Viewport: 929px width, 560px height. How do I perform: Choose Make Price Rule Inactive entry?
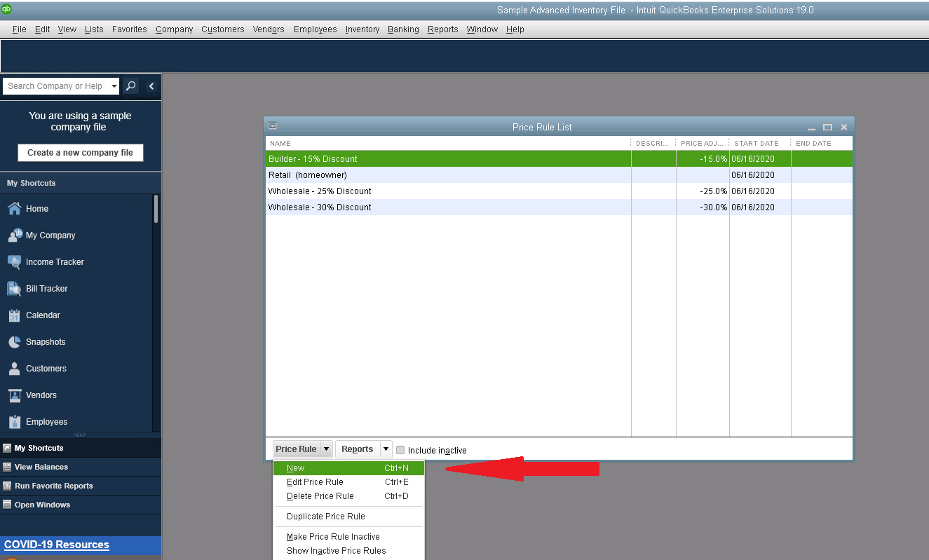[x=348, y=537]
